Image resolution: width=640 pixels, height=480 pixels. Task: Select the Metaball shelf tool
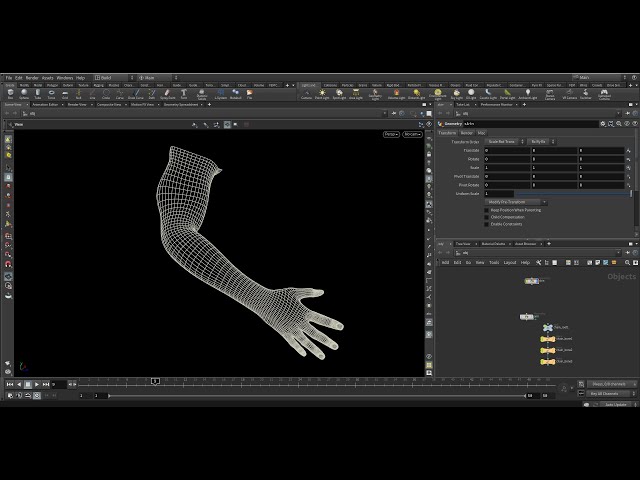[x=236, y=94]
